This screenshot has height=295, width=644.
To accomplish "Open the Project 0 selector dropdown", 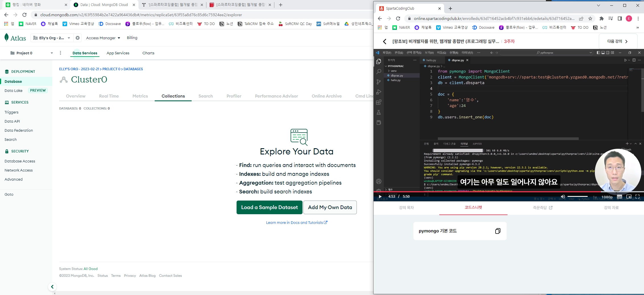I will [x=32, y=53].
